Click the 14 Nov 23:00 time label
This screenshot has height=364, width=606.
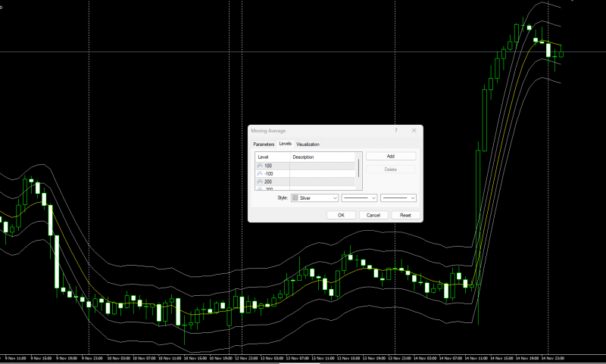tap(553, 358)
